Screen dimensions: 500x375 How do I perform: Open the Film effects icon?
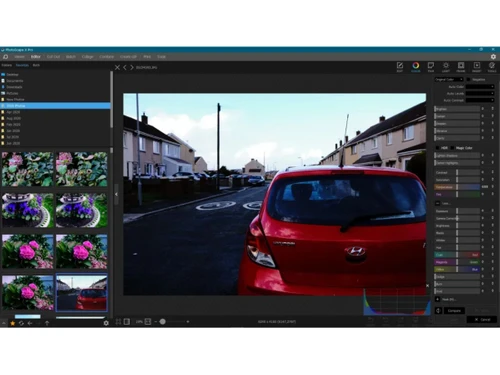431,67
